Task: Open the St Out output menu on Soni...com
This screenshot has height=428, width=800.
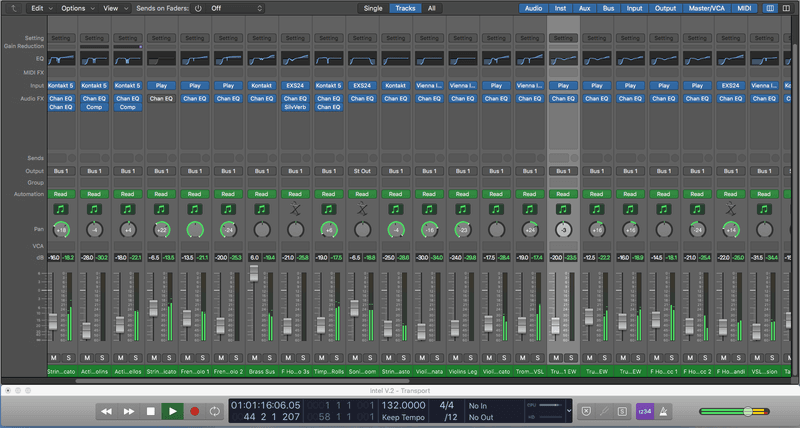Action: pos(362,171)
